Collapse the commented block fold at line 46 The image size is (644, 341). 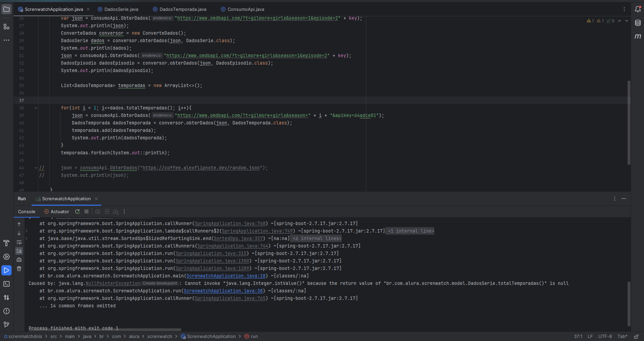click(x=36, y=168)
